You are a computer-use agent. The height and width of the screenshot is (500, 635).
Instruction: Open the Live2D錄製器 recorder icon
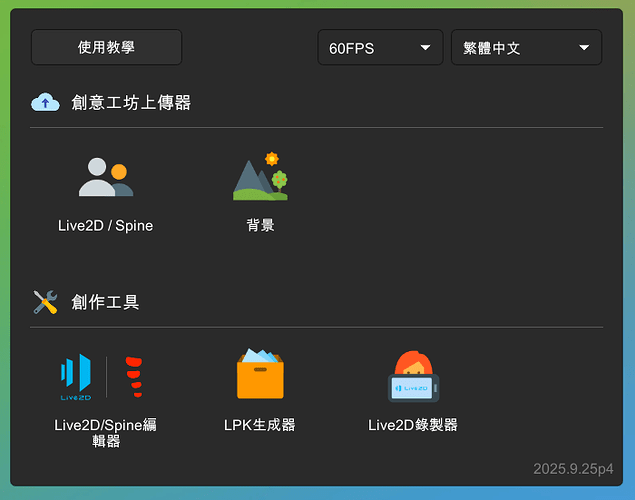click(x=413, y=377)
